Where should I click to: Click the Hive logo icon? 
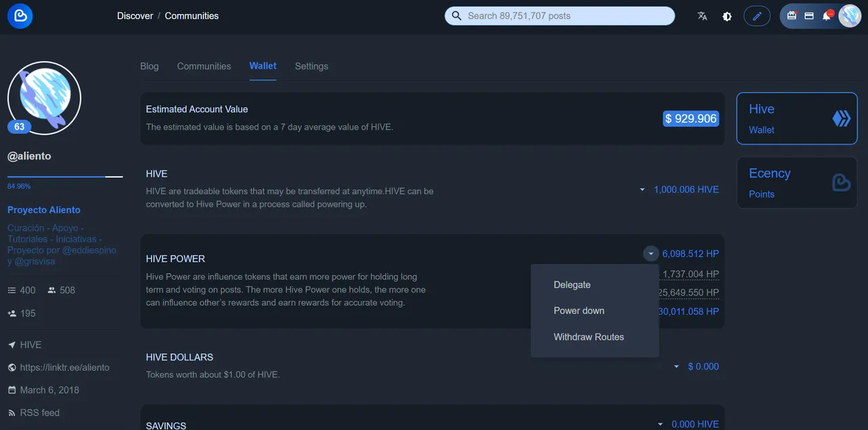pos(841,119)
